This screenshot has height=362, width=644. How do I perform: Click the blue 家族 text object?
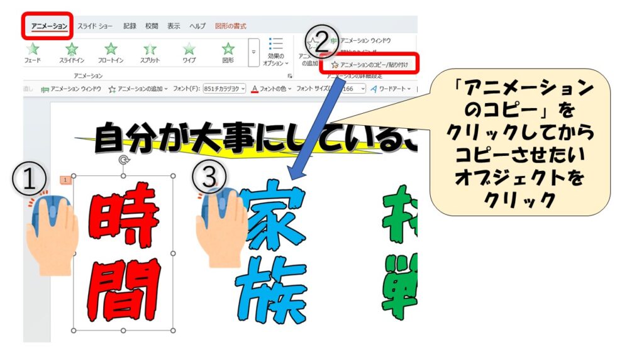click(x=269, y=251)
